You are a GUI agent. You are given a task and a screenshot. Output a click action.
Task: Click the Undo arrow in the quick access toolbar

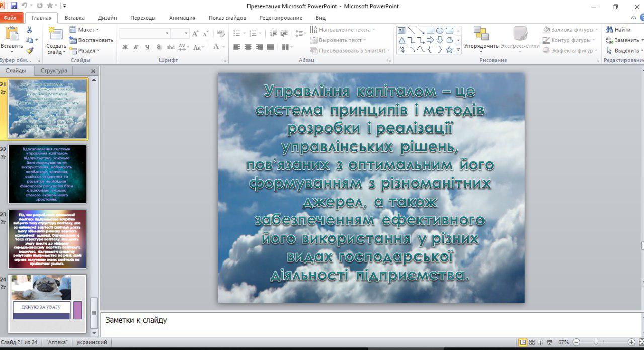[24, 6]
